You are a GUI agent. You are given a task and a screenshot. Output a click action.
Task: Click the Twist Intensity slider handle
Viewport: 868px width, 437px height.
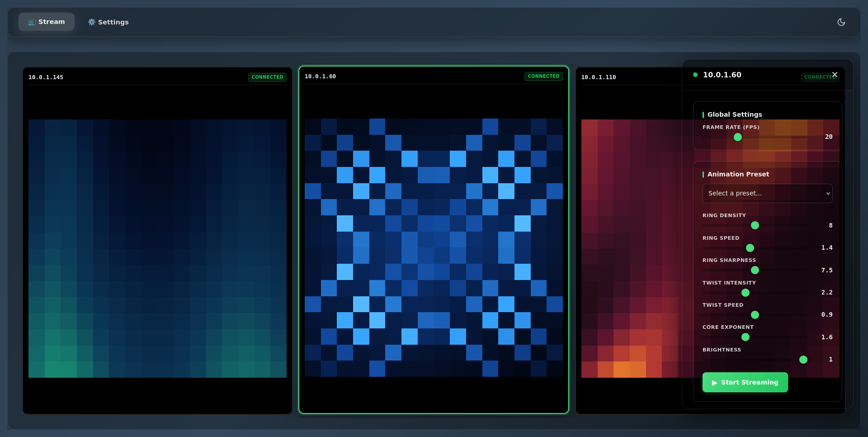pos(745,293)
